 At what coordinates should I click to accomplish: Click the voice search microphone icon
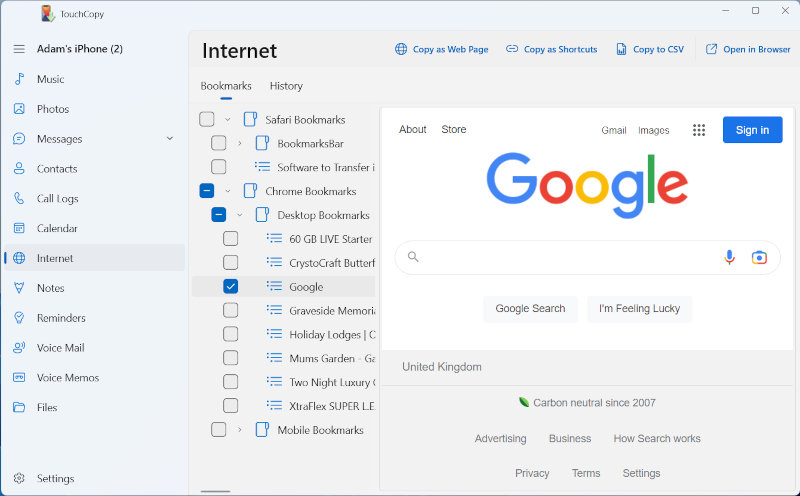729,257
